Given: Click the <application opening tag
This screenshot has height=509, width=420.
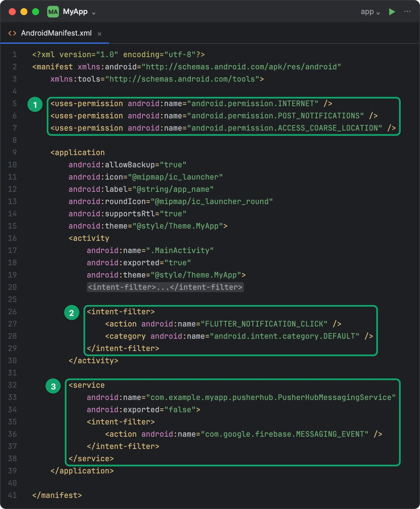Looking at the screenshot, I should 78,152.
